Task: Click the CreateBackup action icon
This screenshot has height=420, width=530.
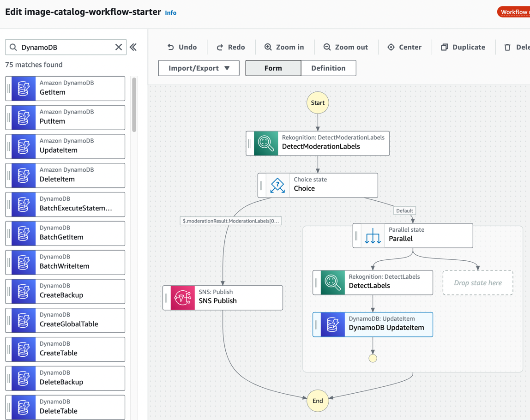Action: tap(24, 292)
